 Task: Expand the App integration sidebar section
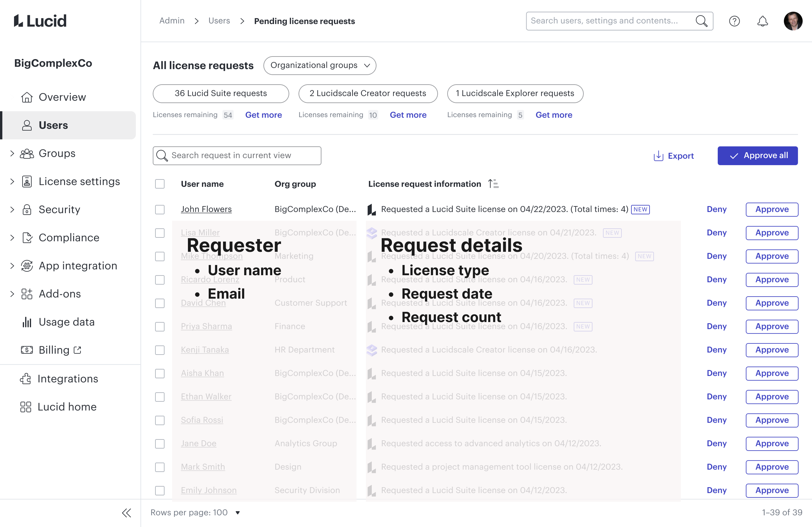click(x=12, y=266)
